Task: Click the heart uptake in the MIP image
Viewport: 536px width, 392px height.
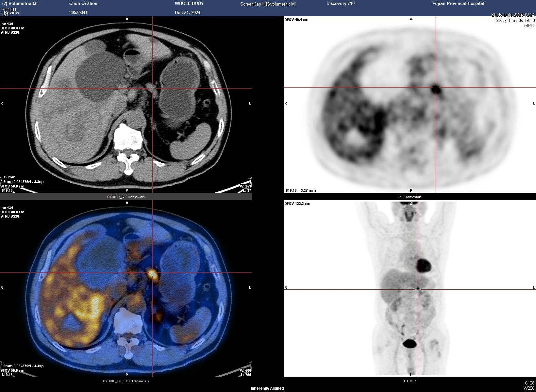Action: [424, 266]
